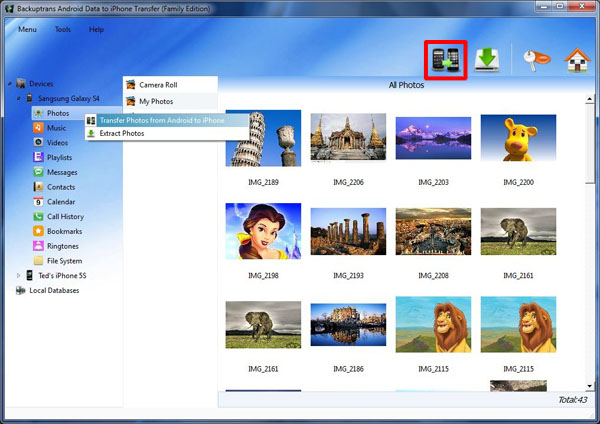Click the Android to iPhone transfer toolbar icon
The image size is (600, 424).
tap(446, 60)
